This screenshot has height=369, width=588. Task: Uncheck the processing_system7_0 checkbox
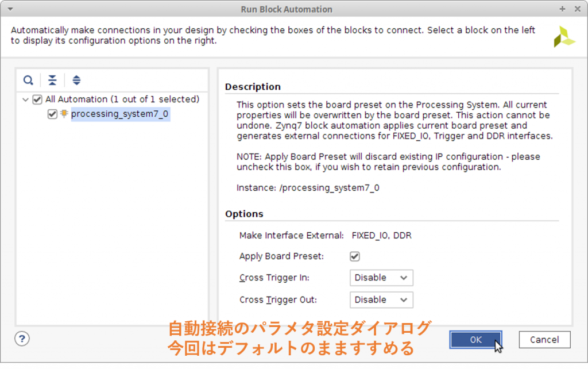pos(52,114)
